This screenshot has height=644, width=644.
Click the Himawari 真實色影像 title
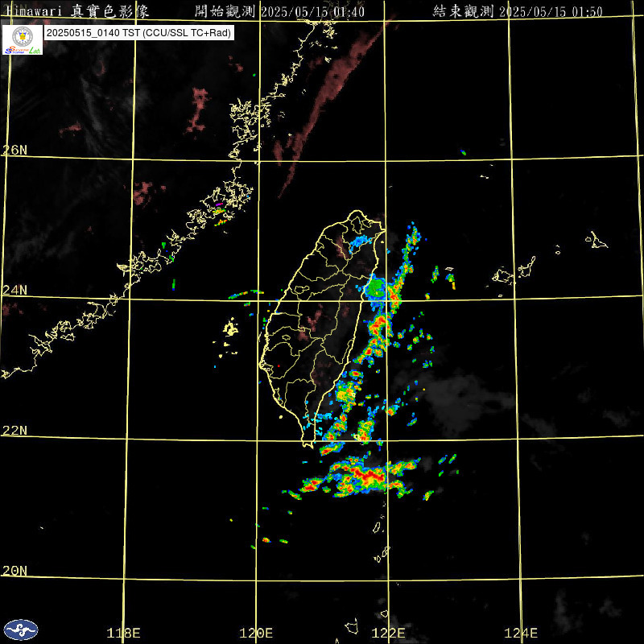click(x=76, y=11)
